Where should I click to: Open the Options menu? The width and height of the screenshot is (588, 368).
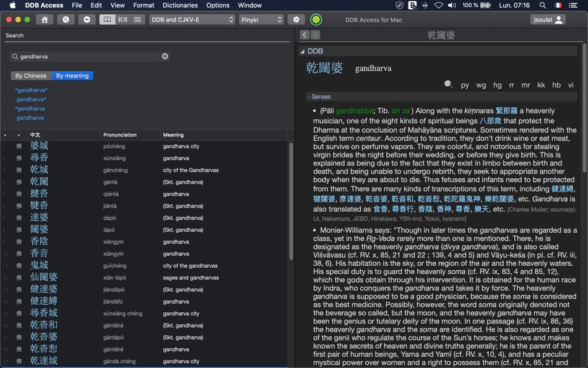pyautogui.click(x=217, y=5)
